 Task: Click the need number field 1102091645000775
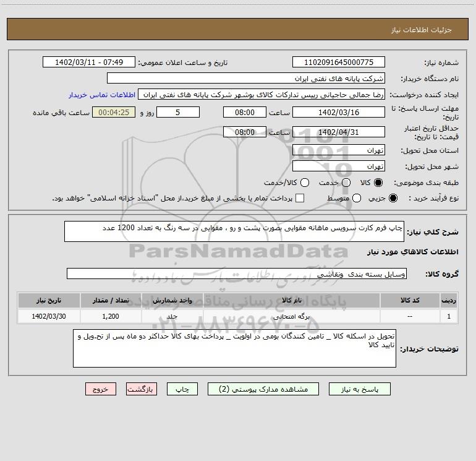point(339,62)
